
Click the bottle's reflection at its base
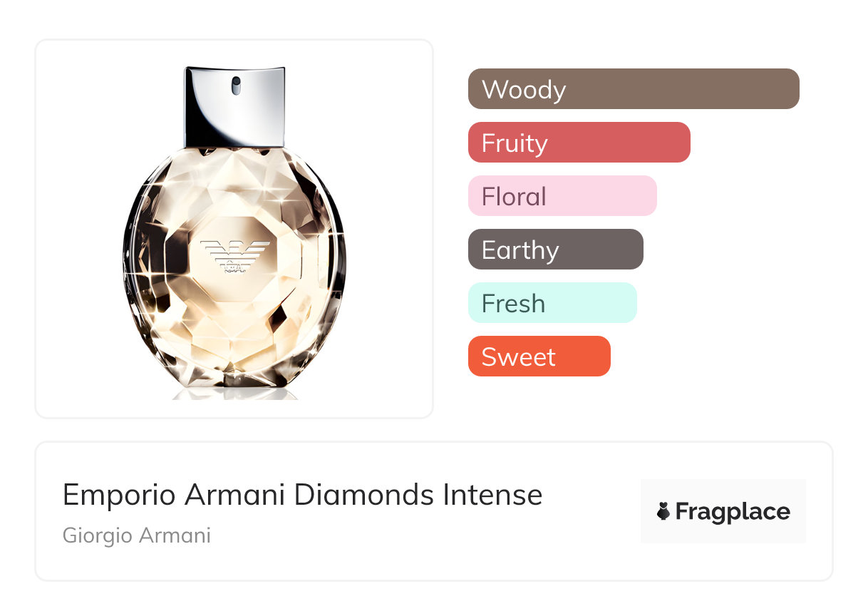click(x=235, y=393)
